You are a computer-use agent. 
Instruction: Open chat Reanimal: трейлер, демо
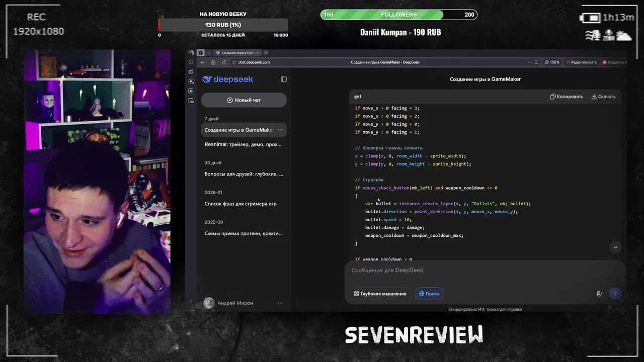point(243,144)
